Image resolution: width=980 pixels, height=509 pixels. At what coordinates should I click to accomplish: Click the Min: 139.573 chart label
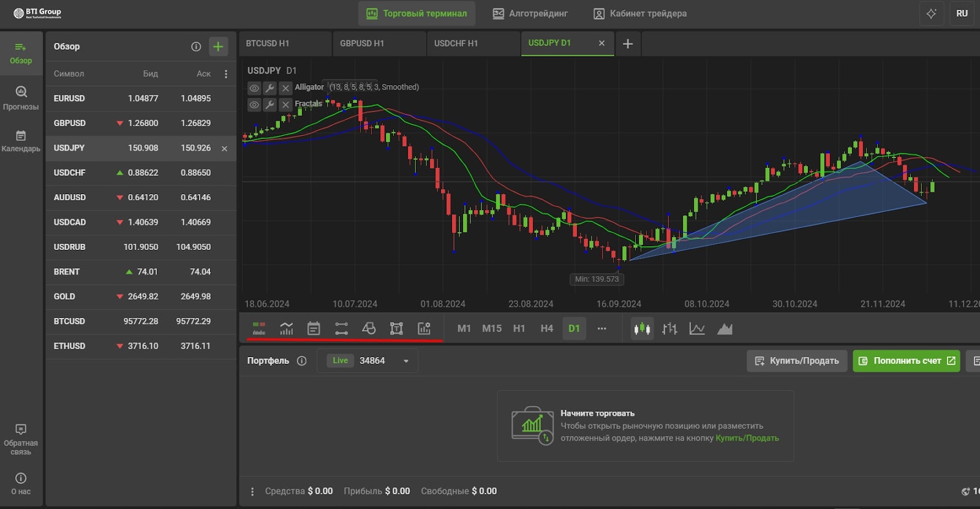click(597, 279)
